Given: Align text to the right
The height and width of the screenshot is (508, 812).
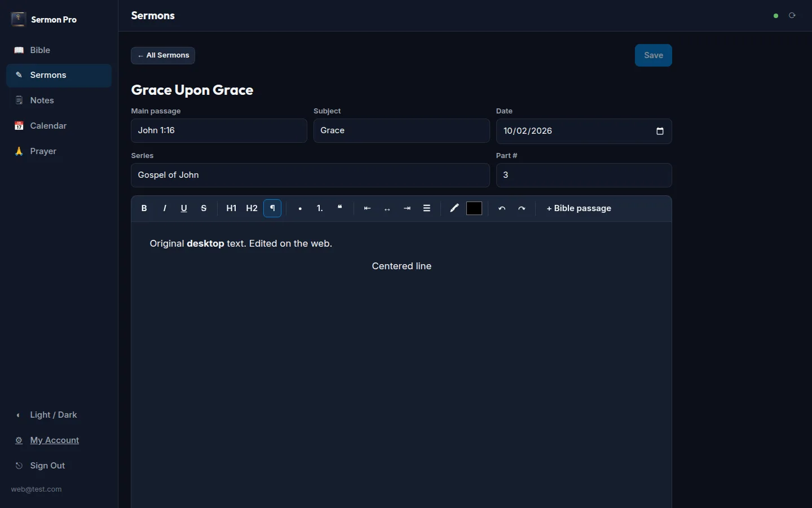Looking at the screenshot, I should [x=407, y=208].
